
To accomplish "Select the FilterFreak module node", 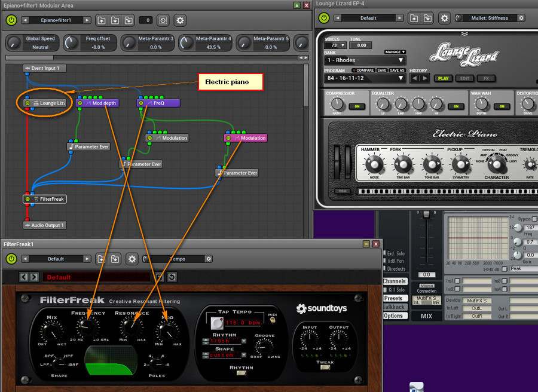I will (x=45, y=199).
